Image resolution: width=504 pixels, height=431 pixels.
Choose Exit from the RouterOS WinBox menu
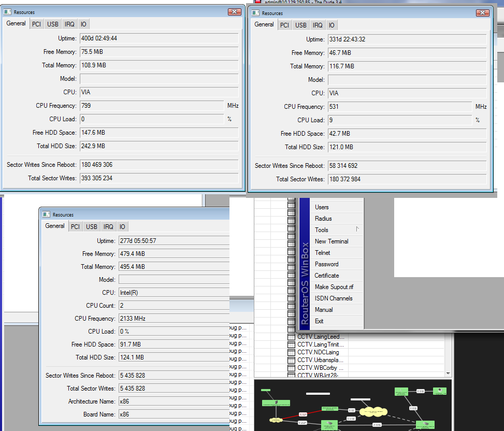[x=319, y=321]
